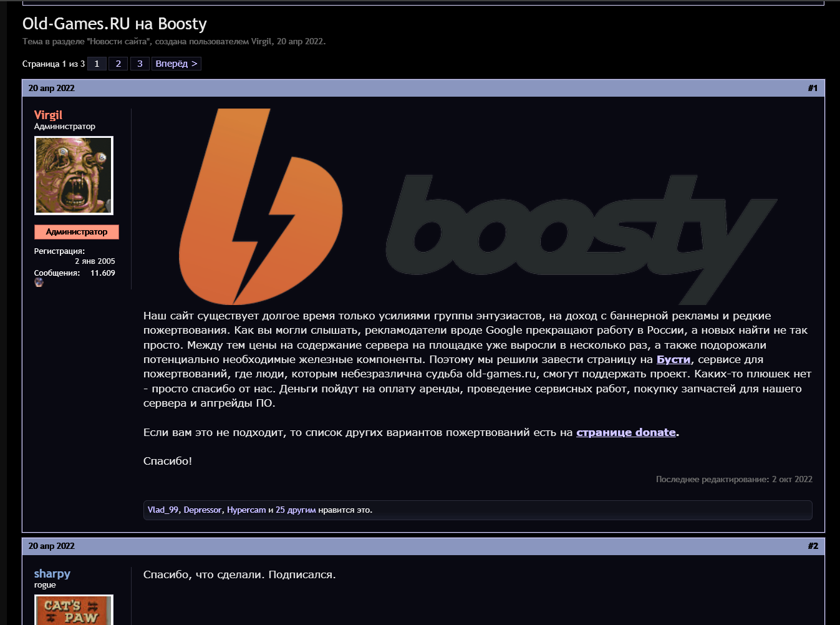Screen dimensions: 840x625
Task: Go to page 3 of the thread
Action: coord(140,64)
